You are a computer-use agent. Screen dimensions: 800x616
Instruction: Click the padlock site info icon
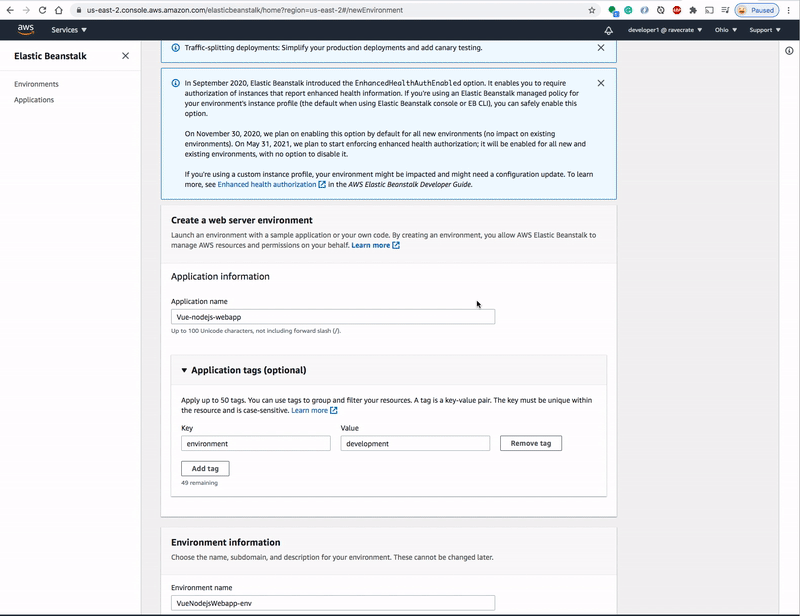click(x=79, y=10)
